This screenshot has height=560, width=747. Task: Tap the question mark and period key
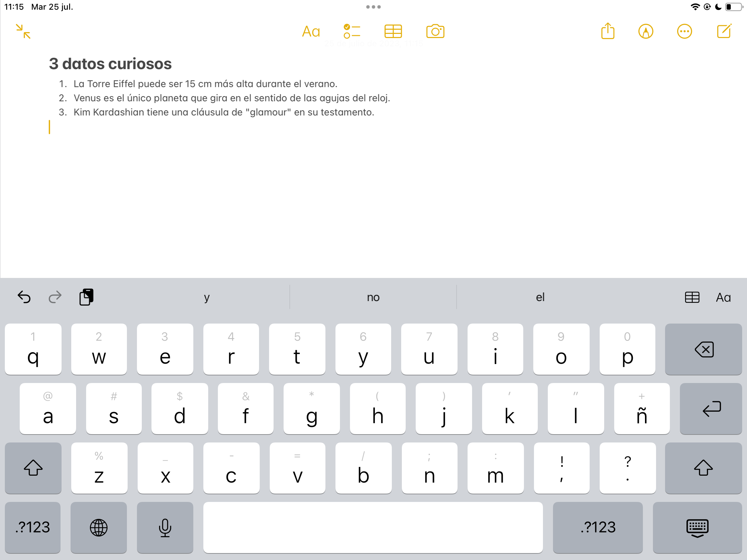click(x=628, y=468)
